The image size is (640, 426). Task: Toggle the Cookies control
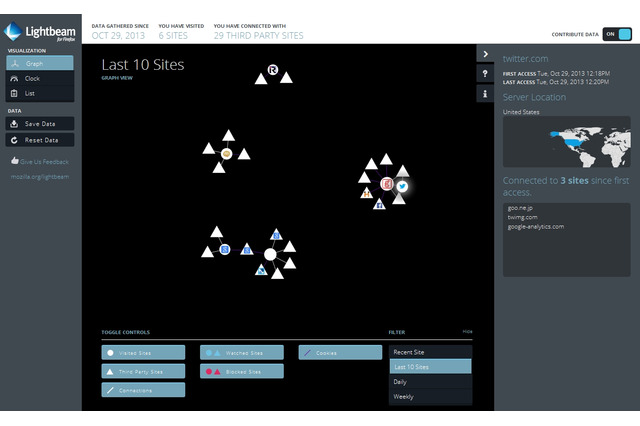(340, 353)
